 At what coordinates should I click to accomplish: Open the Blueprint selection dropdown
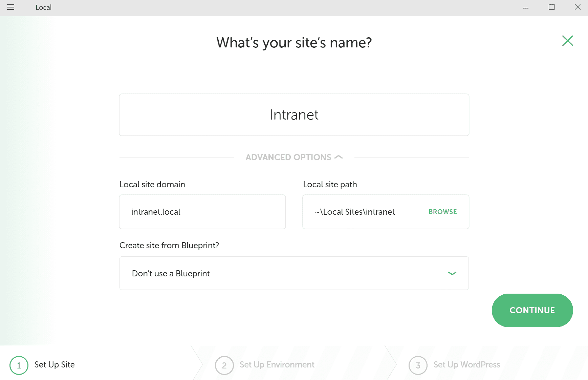coord(294,273)
